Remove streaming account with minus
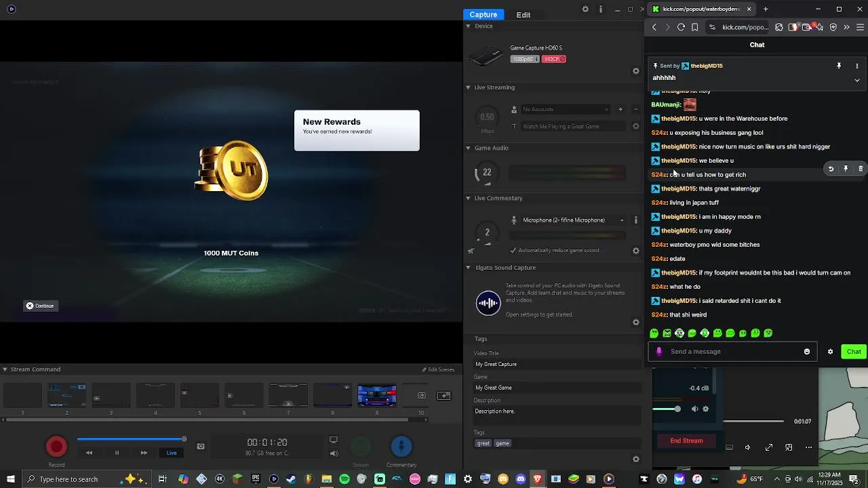The height and width of the screenshot is (488, 868). (x=636, y=109)
